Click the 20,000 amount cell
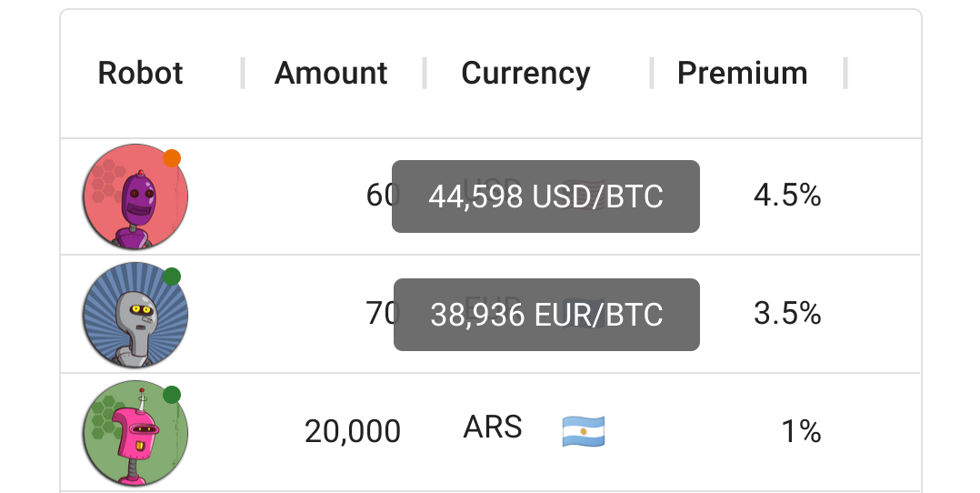980x493 pixels. [x=352, y=431]
